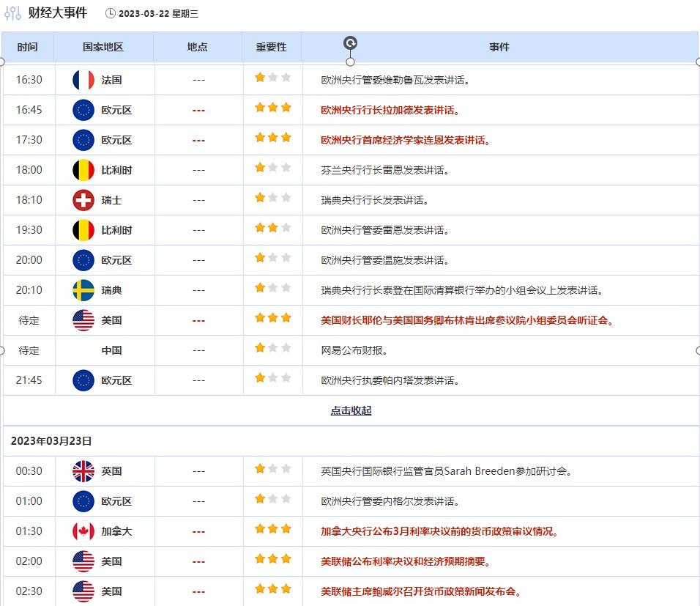Click the rotate handle above the table header

point(350,43)
